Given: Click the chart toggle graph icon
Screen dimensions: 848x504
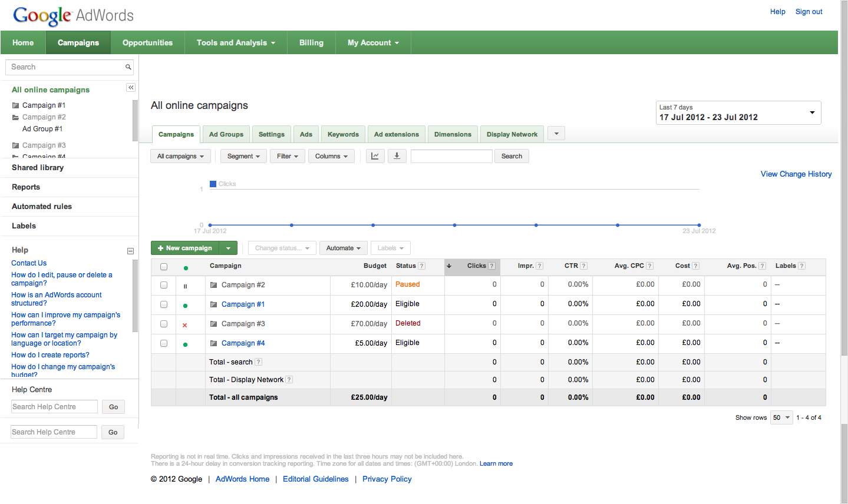Looking at the screenshot, I should point(375,156).
